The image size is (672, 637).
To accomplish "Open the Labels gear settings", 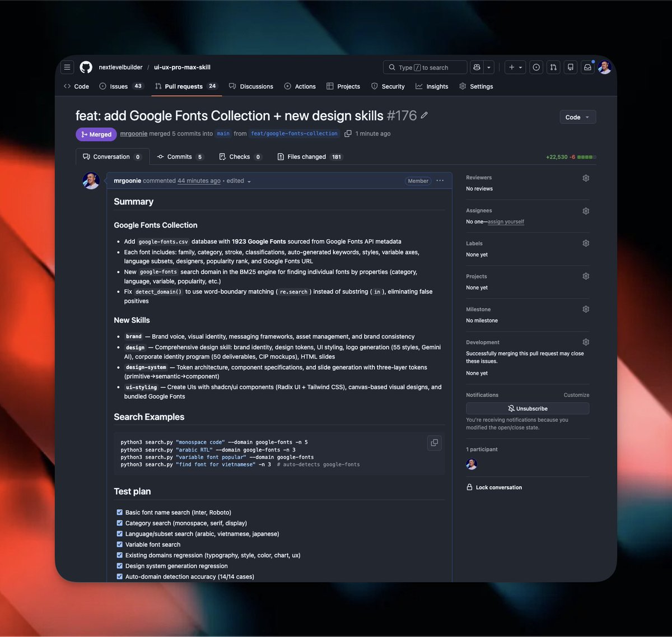I will (586, 243).
